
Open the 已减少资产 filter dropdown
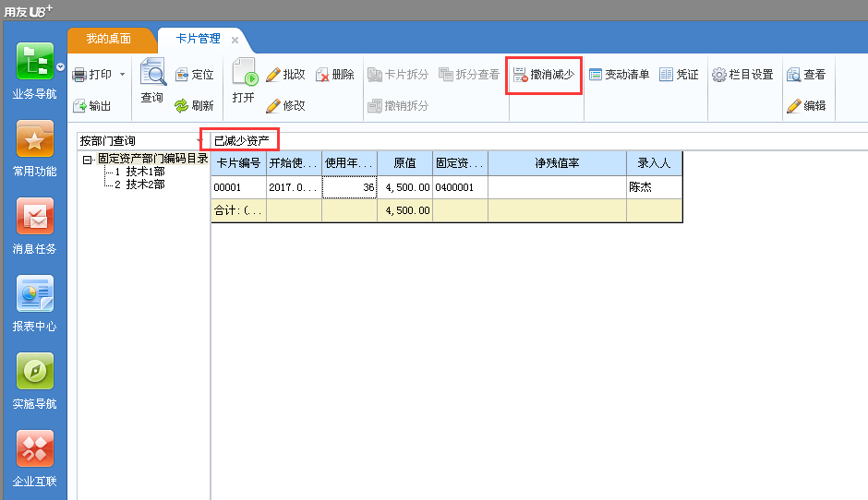[x=241, y=140]
